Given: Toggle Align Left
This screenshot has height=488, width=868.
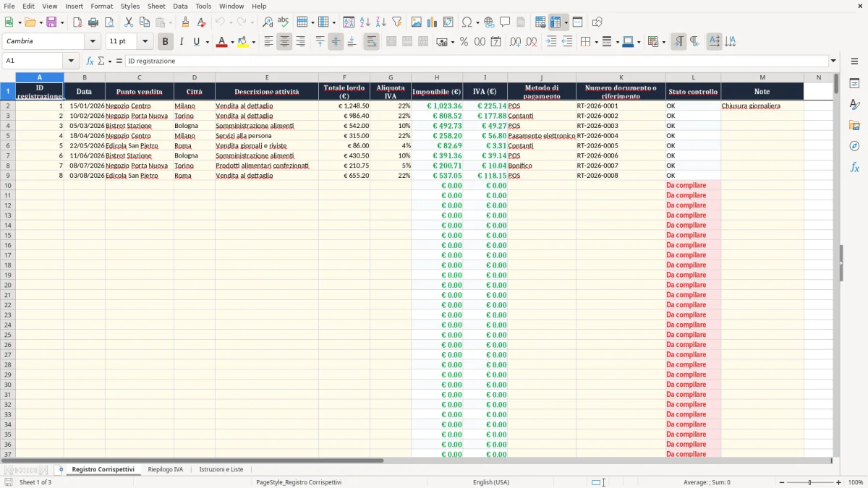Looking at the screenshot, I should tap(268, 42).
